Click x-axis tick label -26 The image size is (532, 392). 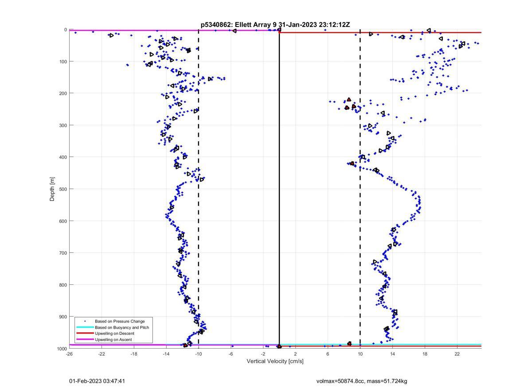coord(69,354)
